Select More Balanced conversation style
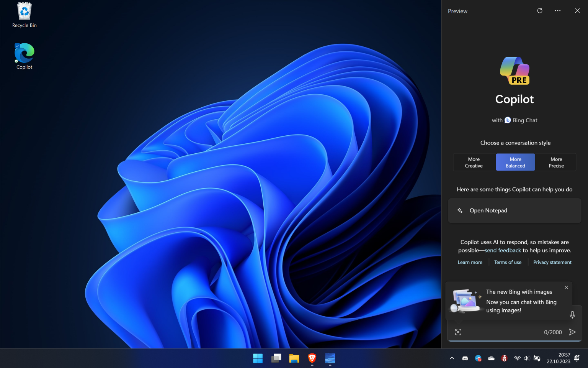Viewport: 588px width, 368px height. (515, 163)
